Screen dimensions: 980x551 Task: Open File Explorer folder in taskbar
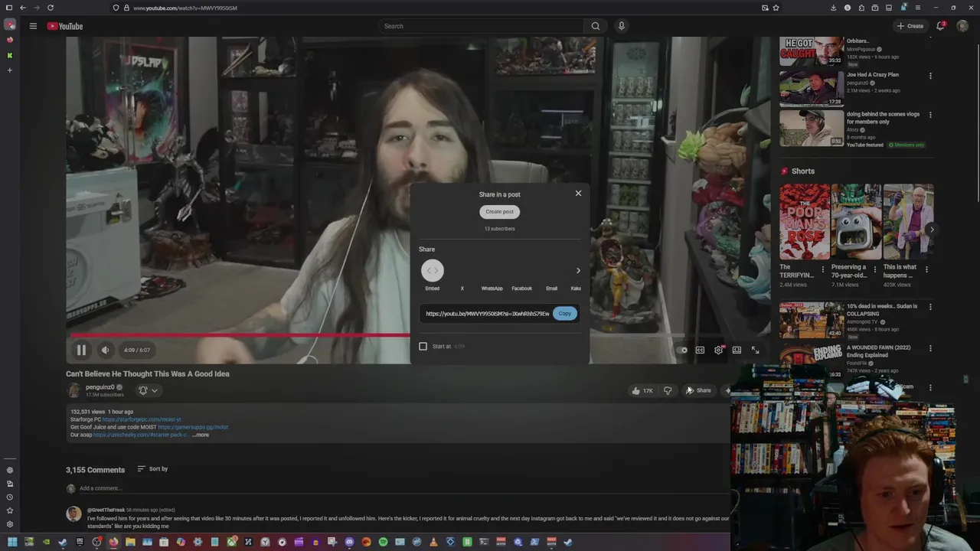coord(130,542)
